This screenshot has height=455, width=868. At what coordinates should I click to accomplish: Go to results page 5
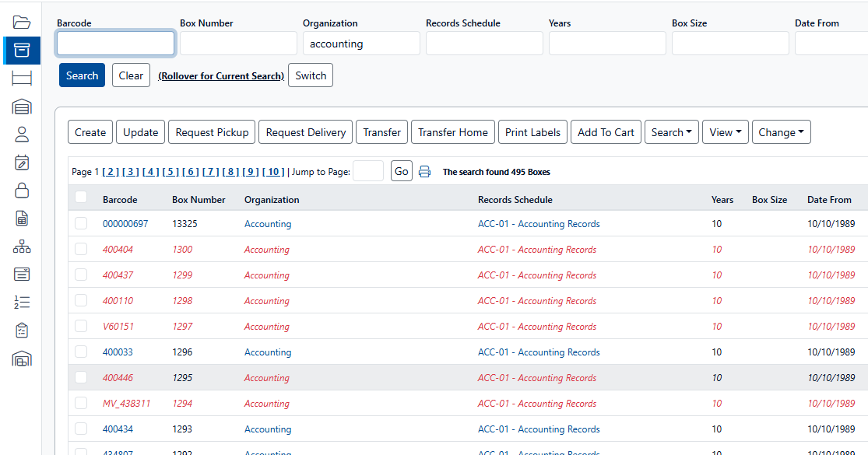tap(170, 172)
